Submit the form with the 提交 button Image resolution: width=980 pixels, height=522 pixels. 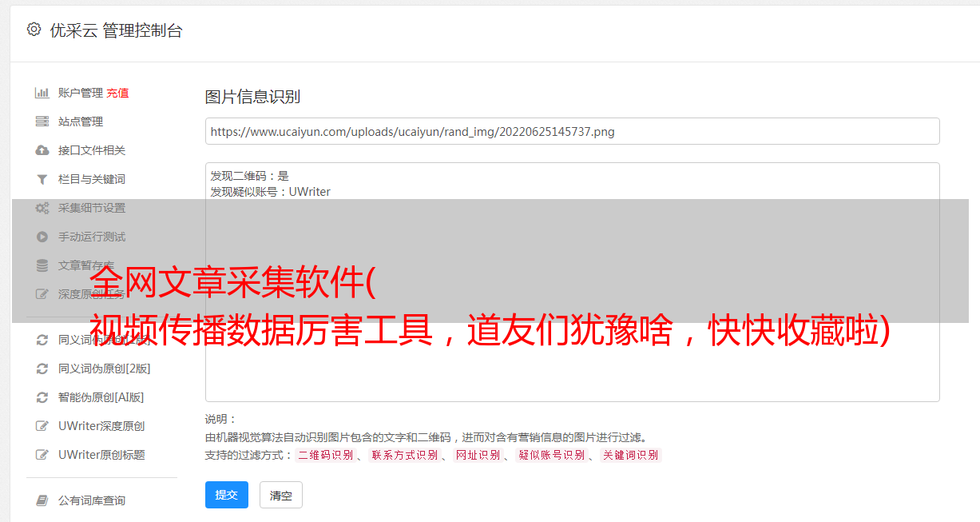click(x=227, y=495)
